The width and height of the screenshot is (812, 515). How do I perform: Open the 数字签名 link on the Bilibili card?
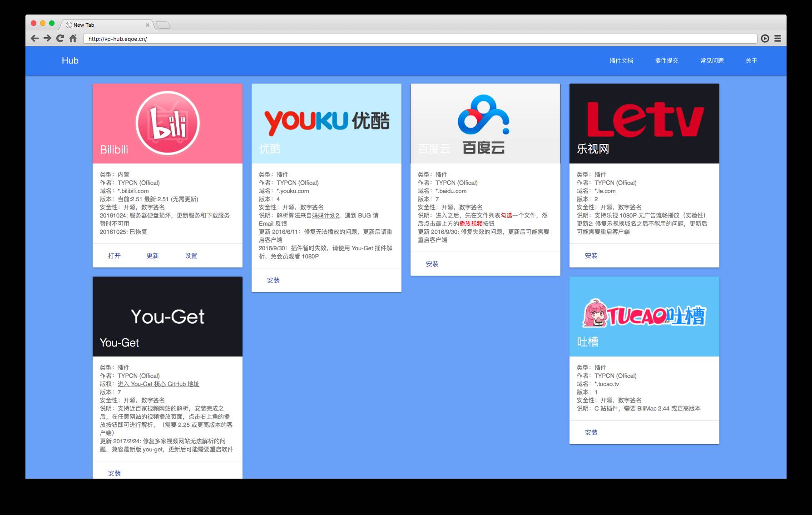point(153,208)
